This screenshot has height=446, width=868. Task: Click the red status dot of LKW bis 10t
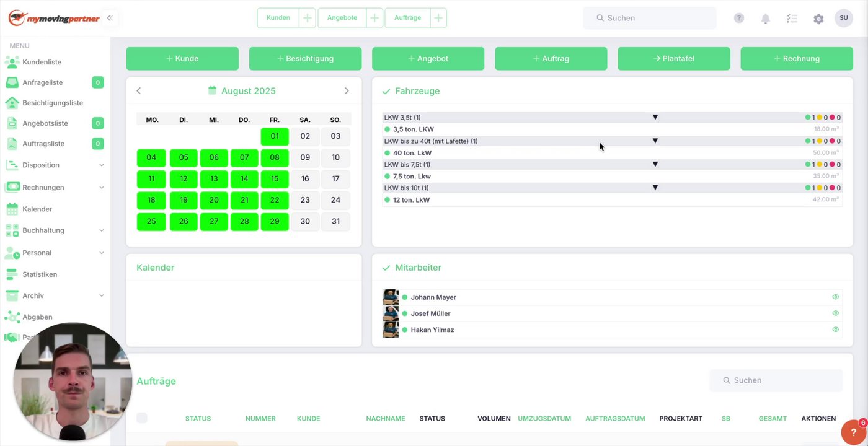(832, 188)
